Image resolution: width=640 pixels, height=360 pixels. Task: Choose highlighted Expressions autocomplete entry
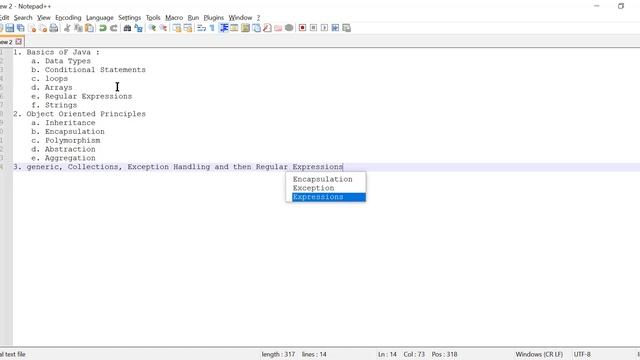(x=329, y=197)
